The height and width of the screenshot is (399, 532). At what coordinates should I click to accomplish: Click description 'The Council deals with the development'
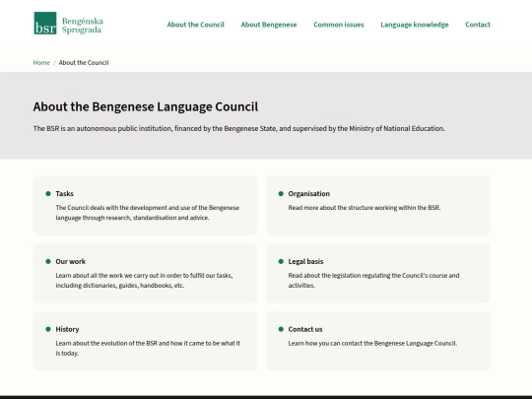148,213
